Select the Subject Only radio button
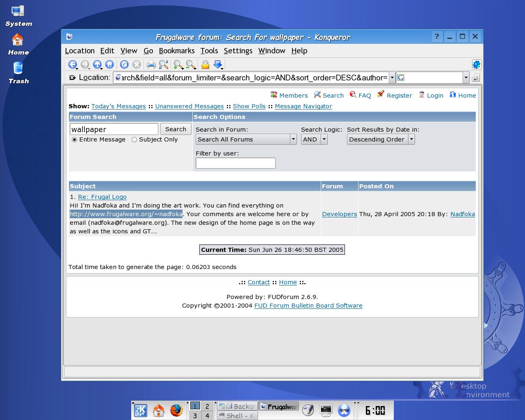The width and height of the screenshot is (525, 420). 134,139
